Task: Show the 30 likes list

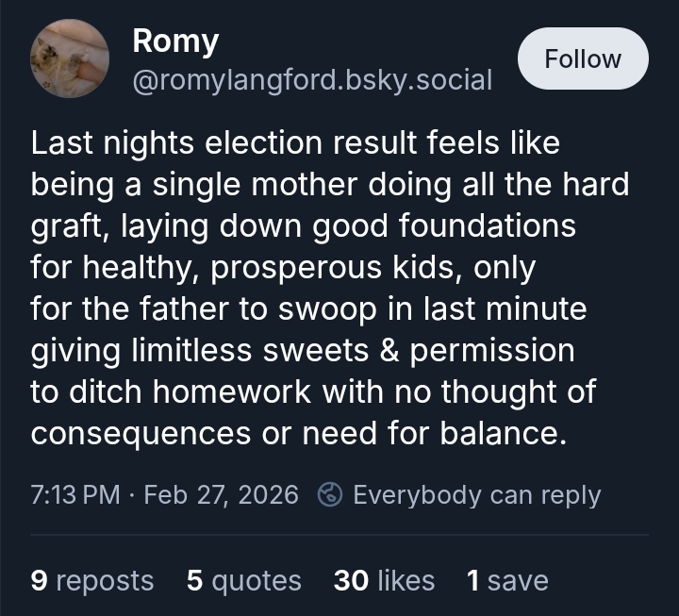Action: tap(384, 580)
